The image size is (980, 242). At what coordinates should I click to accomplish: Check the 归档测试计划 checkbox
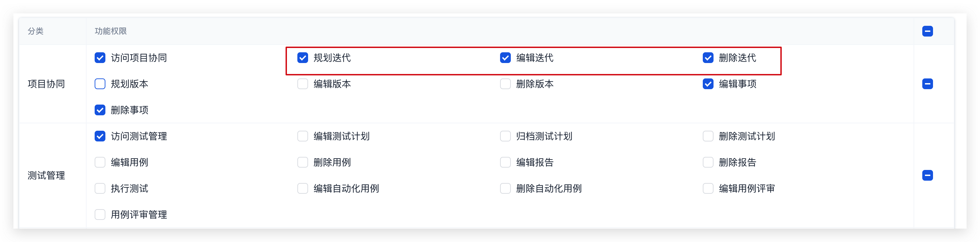tap(505, 136)
